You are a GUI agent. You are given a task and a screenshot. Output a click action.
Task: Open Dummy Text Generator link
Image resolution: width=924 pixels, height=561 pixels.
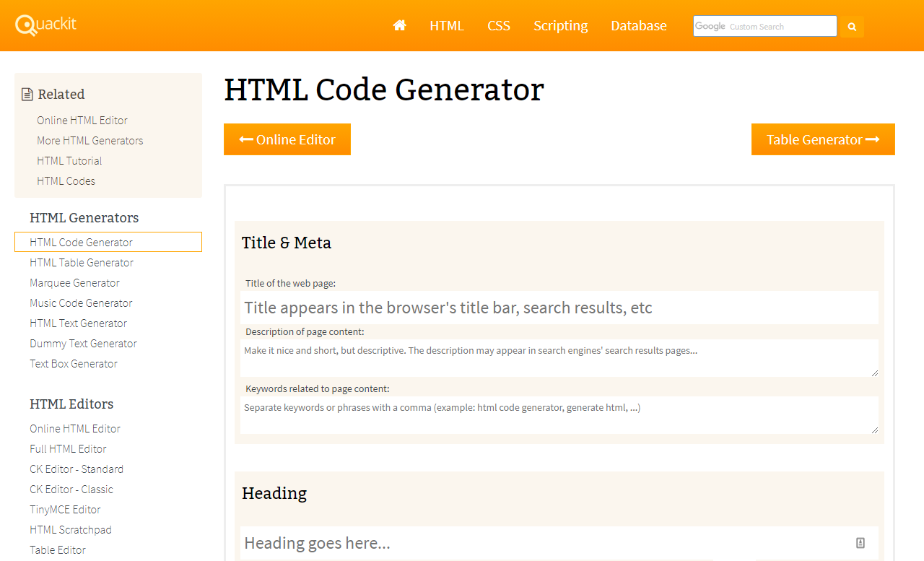[x=83, y=343]
